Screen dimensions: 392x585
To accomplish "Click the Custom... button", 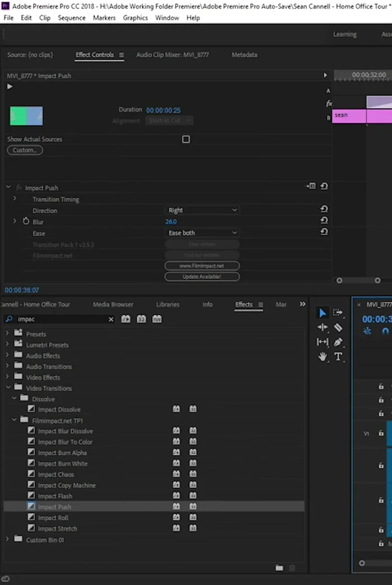I will pyautogui.click(x=25, y=151).
